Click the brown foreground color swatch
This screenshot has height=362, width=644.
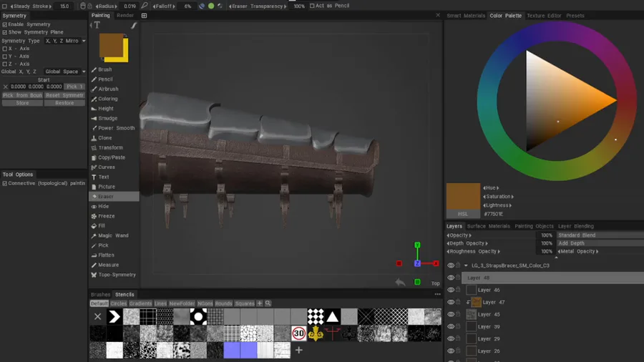pyautogui.click(x=111, y=45)
